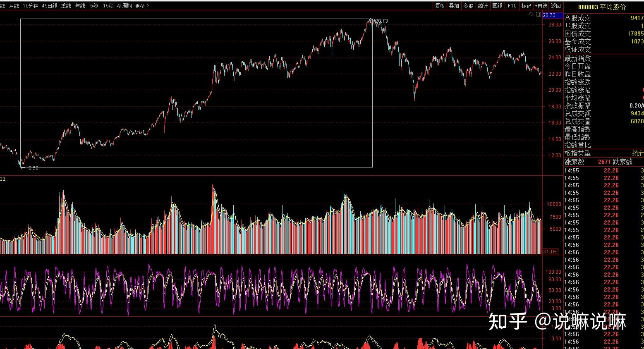Click the 复权 adjustment button
Viewport: 644px width, 349px height.
440,6
